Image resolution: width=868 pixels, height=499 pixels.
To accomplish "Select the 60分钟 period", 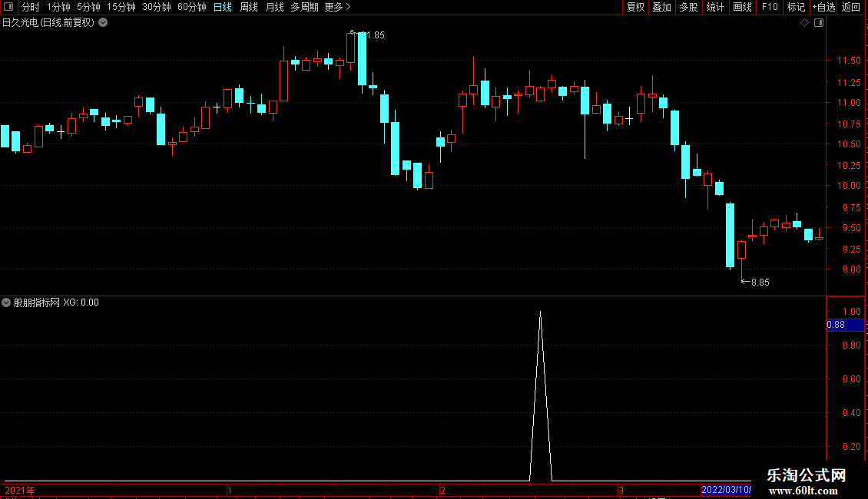I will [x=191, y=7].
